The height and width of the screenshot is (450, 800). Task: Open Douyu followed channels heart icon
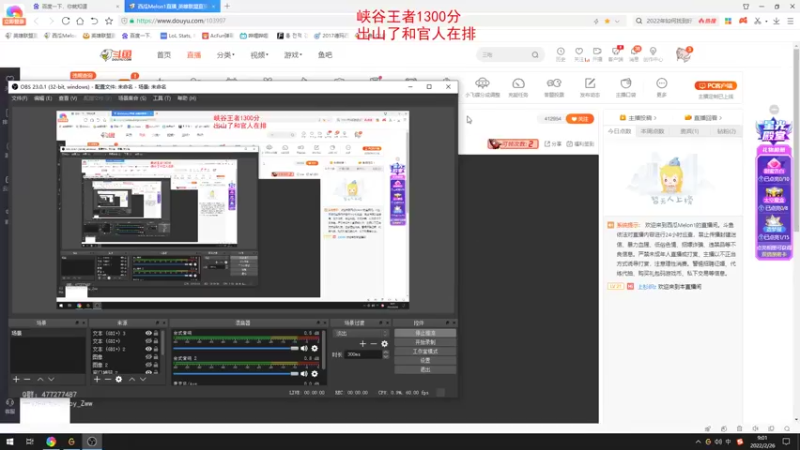(579, 54)
